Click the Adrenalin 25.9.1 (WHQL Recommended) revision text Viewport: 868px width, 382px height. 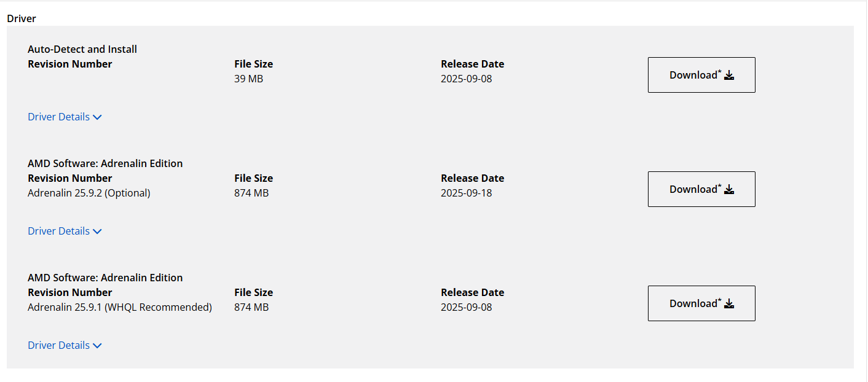(120, 307)
